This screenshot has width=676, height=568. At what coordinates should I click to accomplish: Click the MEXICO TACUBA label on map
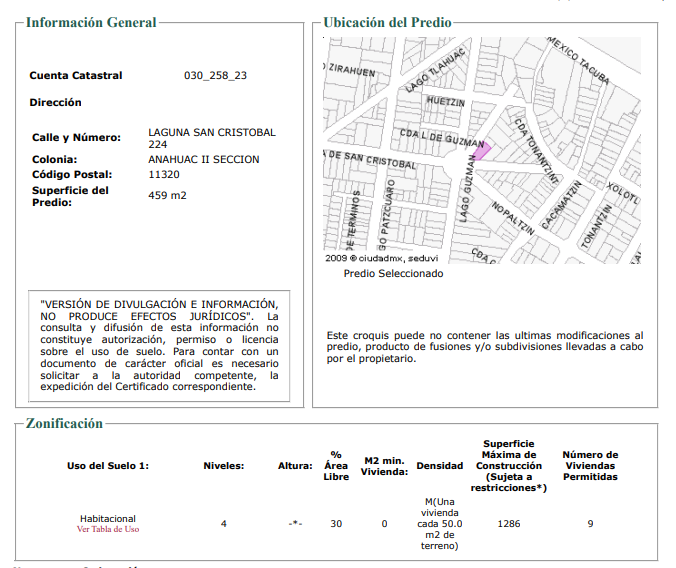(x=578, y=60)
